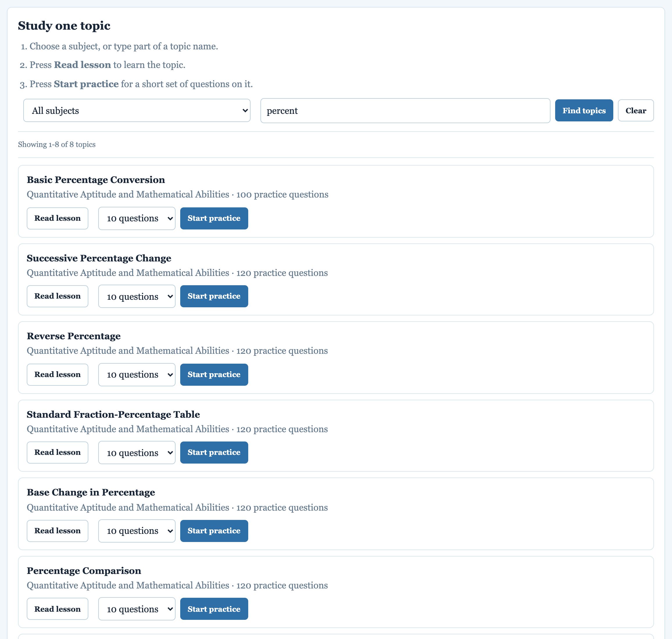Start practice for Successive Percentage Change

214,296
